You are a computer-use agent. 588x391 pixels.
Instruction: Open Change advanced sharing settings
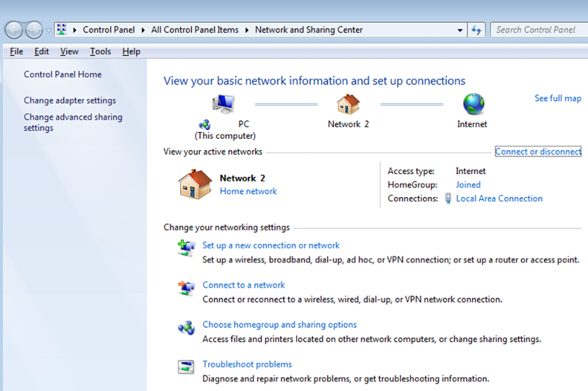[x=73, y=122]
